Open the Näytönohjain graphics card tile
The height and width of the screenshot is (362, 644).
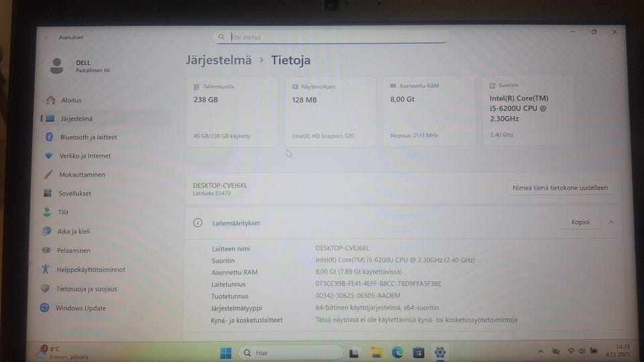click(x=331, y=111)
